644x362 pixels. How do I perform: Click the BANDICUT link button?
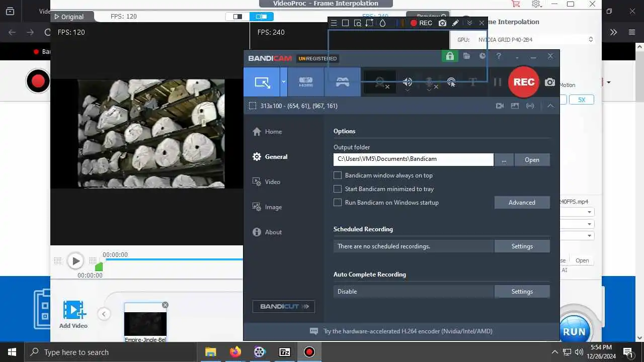pyautogui.click(x=284, y=307)
